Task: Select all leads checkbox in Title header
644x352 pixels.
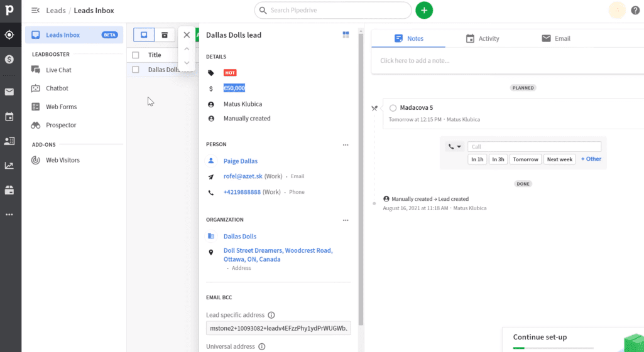Action: pos(136,55)
